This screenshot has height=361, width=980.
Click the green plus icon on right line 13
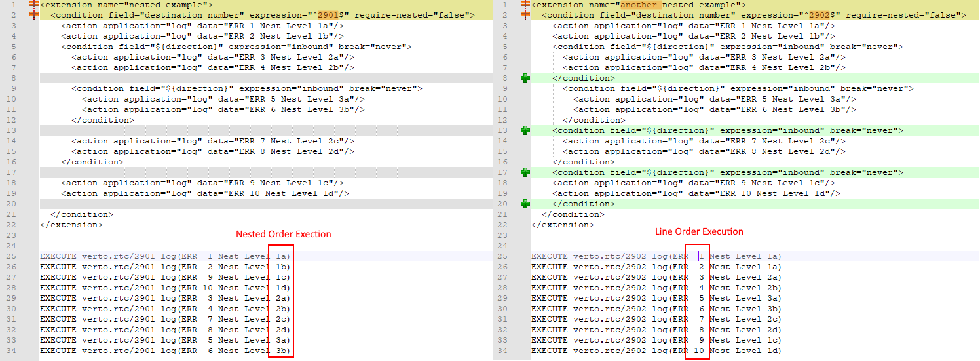(525, 130)
